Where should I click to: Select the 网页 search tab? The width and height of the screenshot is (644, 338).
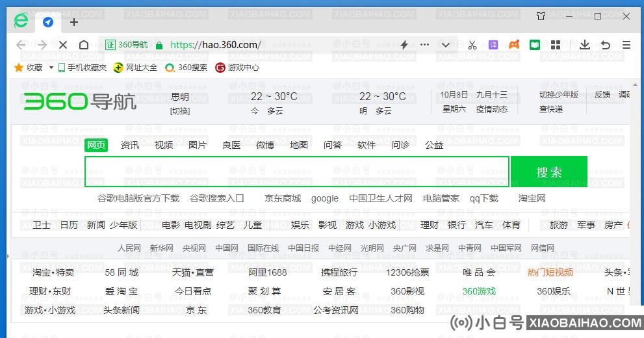click(x=96, y=145)
